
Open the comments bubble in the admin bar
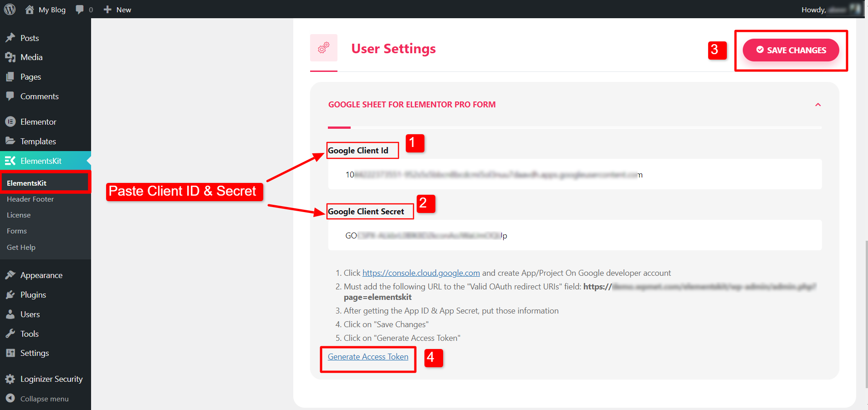tap(80, 10)
